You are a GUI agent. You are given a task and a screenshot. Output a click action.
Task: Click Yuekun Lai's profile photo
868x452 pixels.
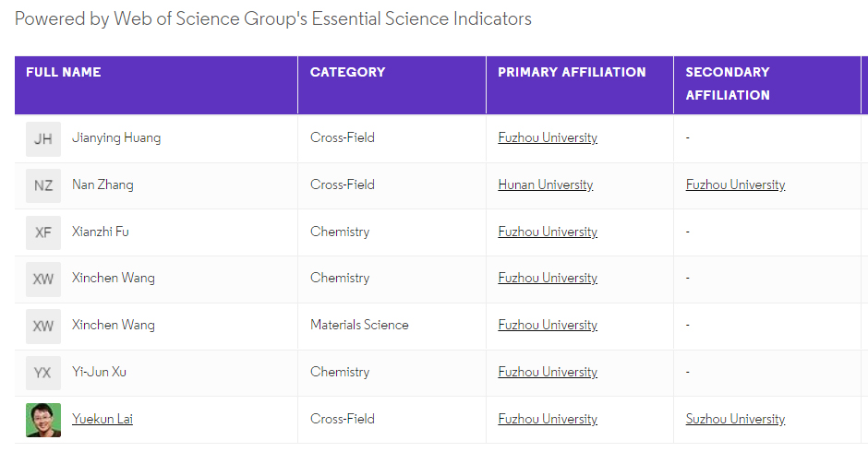pyautogui.click(x=43, y=420)
